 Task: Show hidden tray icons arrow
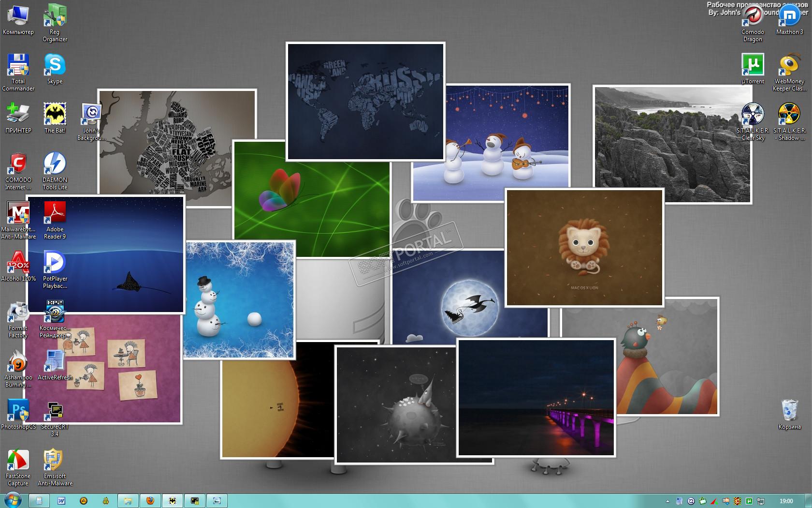point(667,501)
